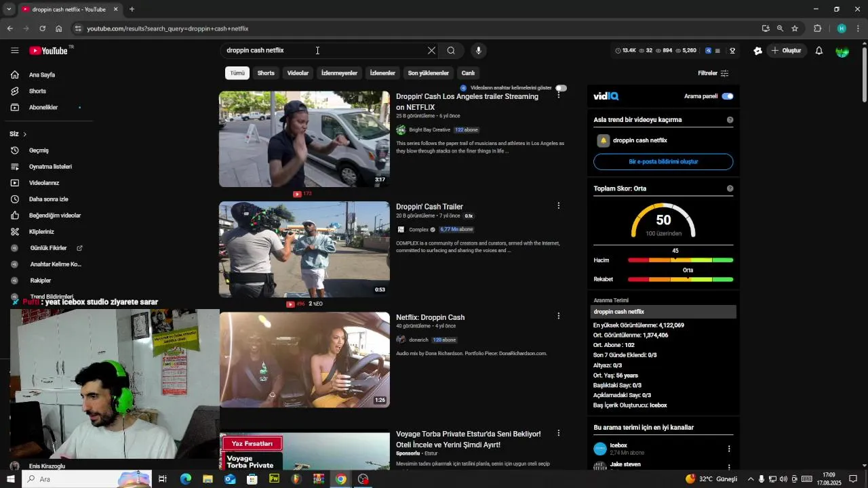This screenshot has width=868, height=488.
Task: Select the Videolar filter chip
Action: click(298, 73)
